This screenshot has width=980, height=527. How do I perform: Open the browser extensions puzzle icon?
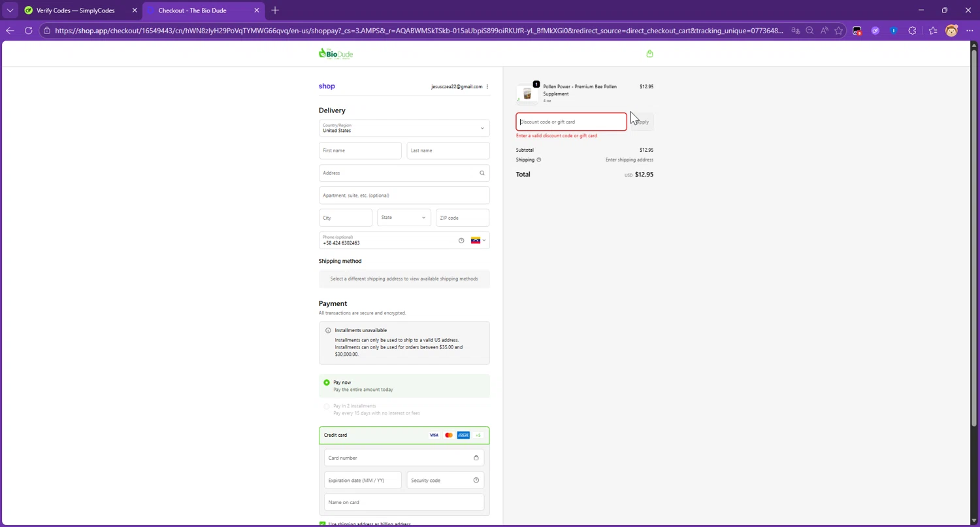(913, 31)
